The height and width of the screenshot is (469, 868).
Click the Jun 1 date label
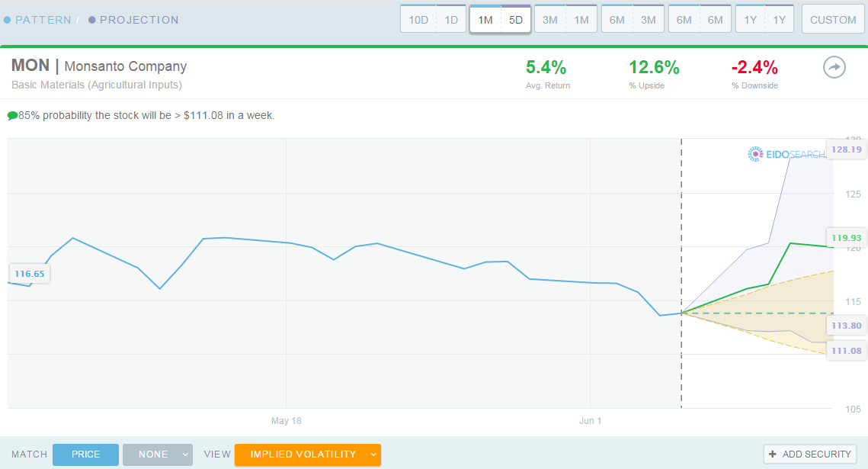pyautogui.click(x=590, y=421)
